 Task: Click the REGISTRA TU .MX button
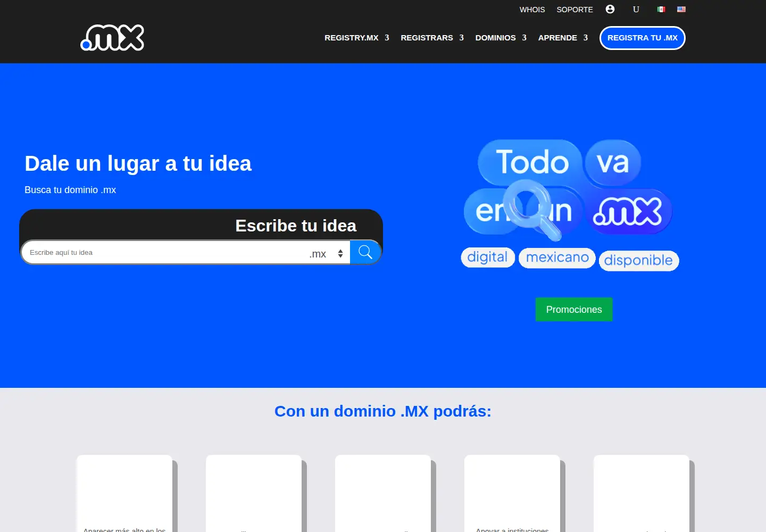[x=643, y=38]
